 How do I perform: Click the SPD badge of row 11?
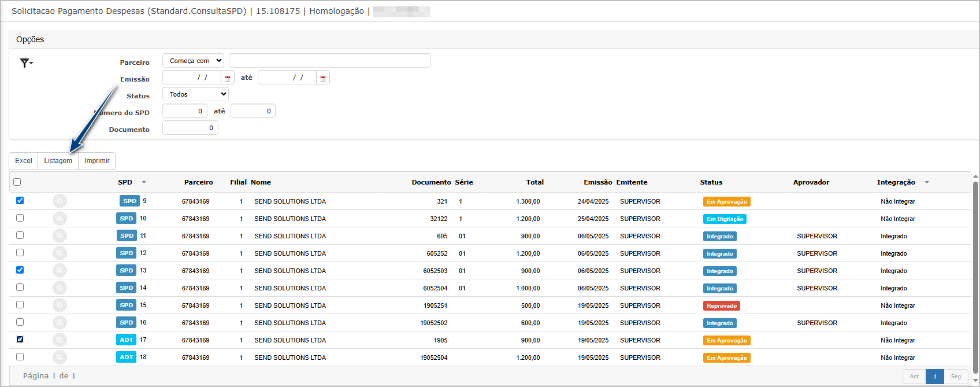127,236
